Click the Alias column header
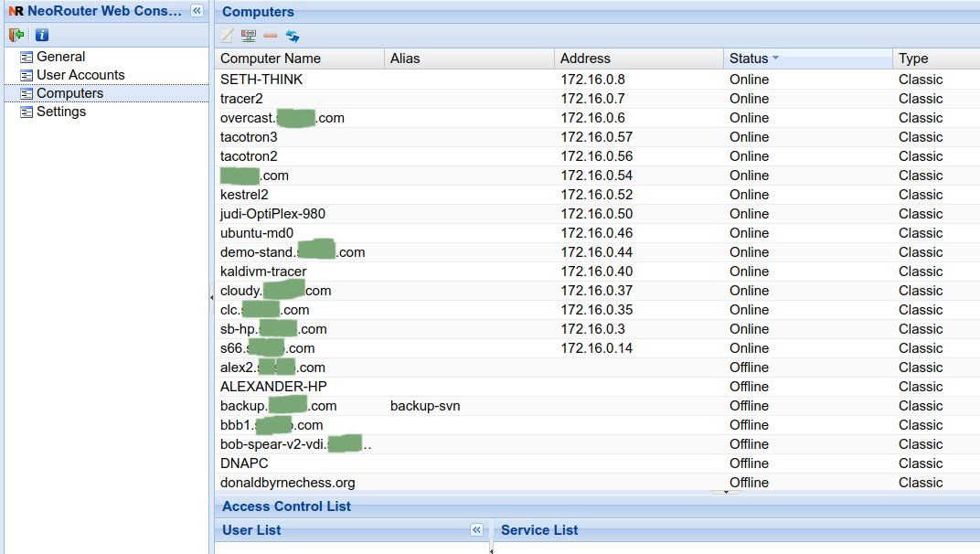The height and width of the screenshot is (554, 980). tap(405, 59)
